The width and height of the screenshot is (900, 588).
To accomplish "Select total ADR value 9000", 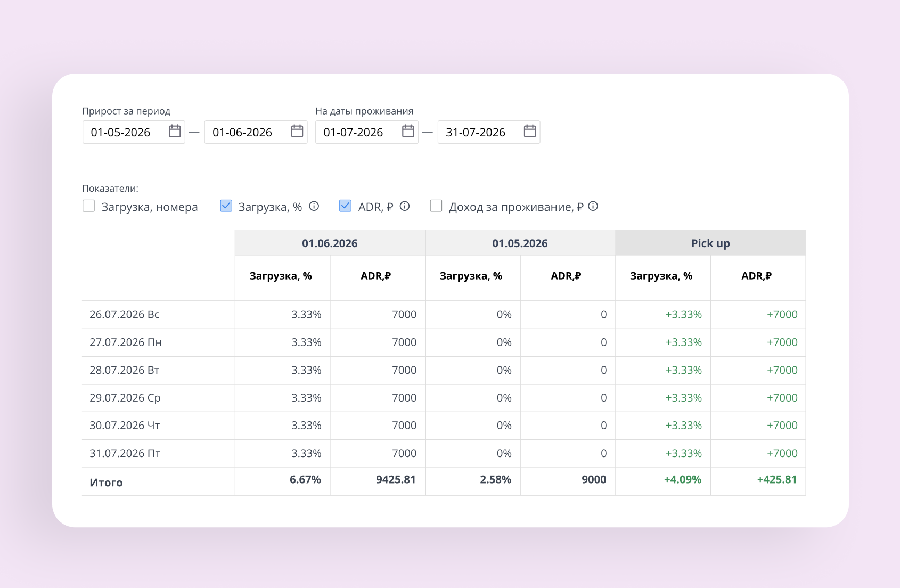I will click(x=594, y=479).
